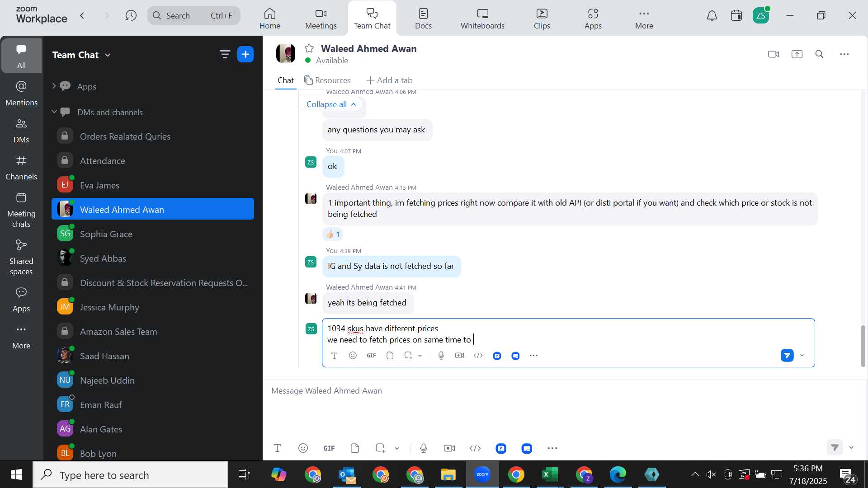Click the thumbs up reaction on message

tap(333, 234)
